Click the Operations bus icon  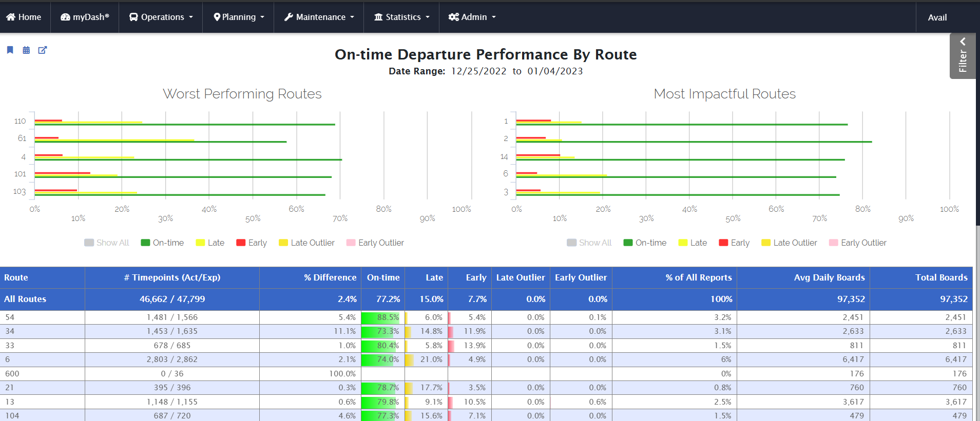(x=133, y=17)
